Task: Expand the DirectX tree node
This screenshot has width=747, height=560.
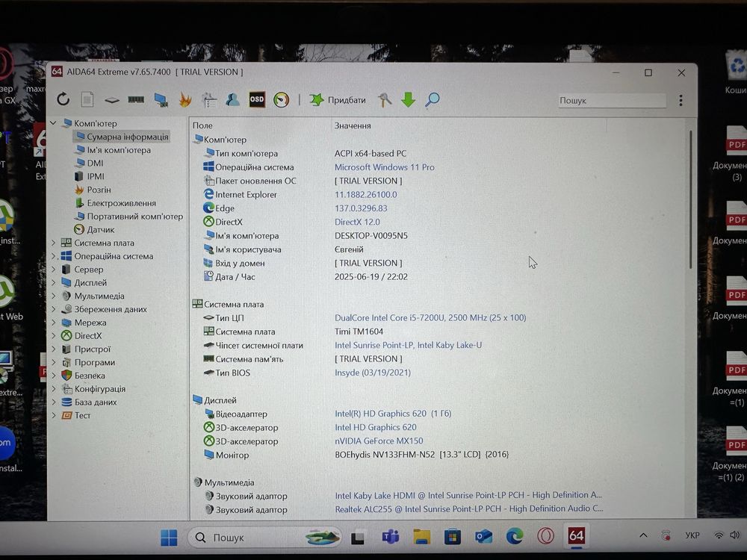Action: pyautogui.click(x=53, y=336)
